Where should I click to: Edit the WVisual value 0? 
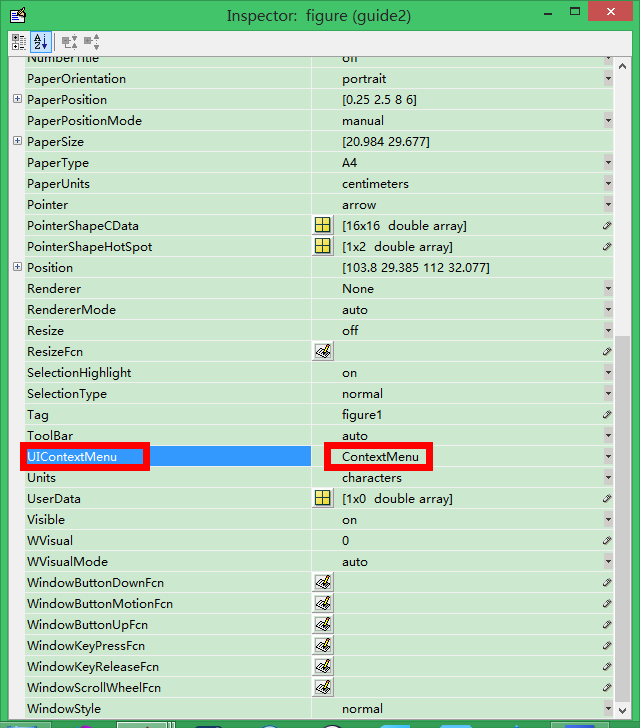point(346,540)
